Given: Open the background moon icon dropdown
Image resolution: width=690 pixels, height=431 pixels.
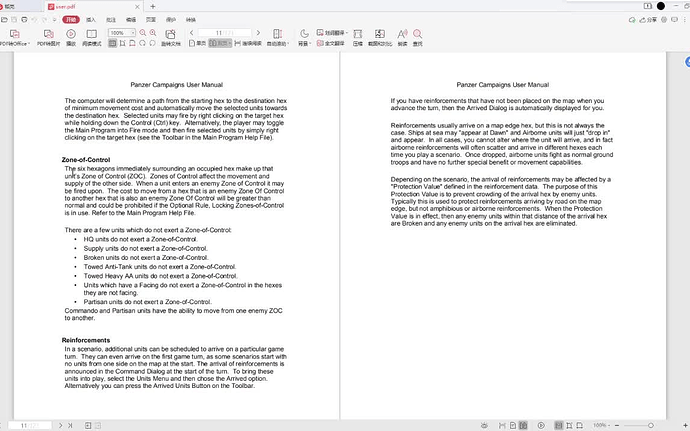Looking at the screenshot, I should click(x=304, y=37).
